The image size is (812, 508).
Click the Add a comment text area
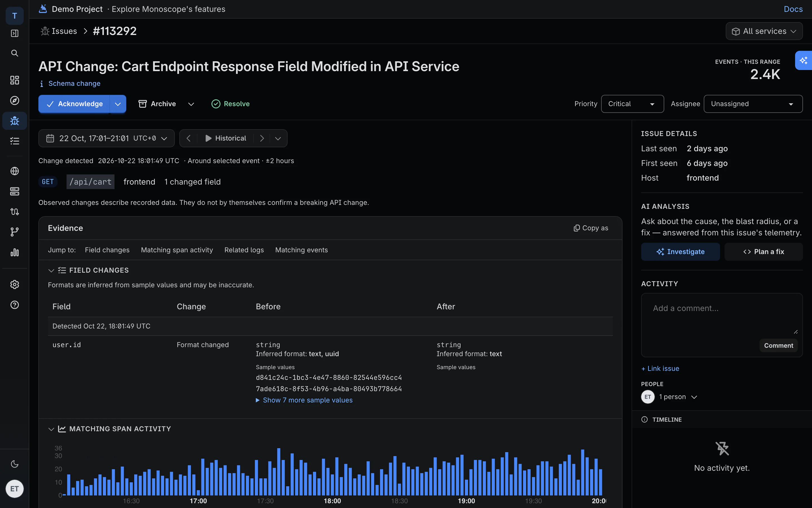pyautogui.click(x=721, y=315)
